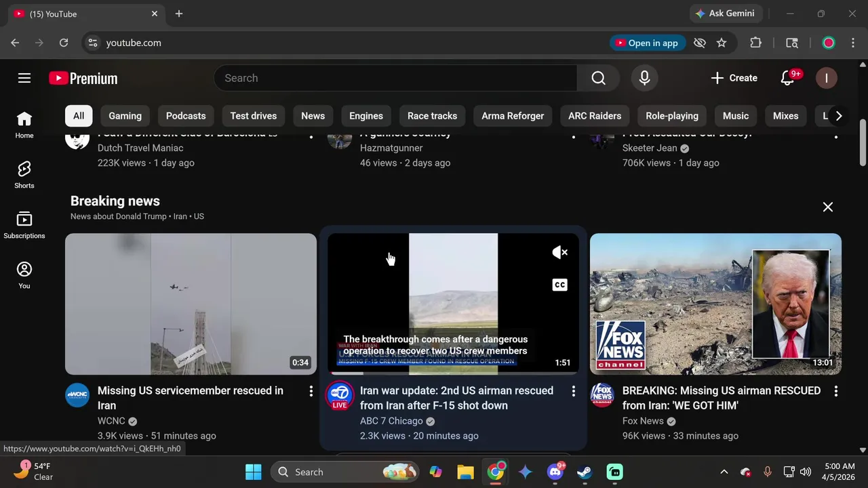Open YouTube notifications bell
The image size is (868, 488).
788,78
